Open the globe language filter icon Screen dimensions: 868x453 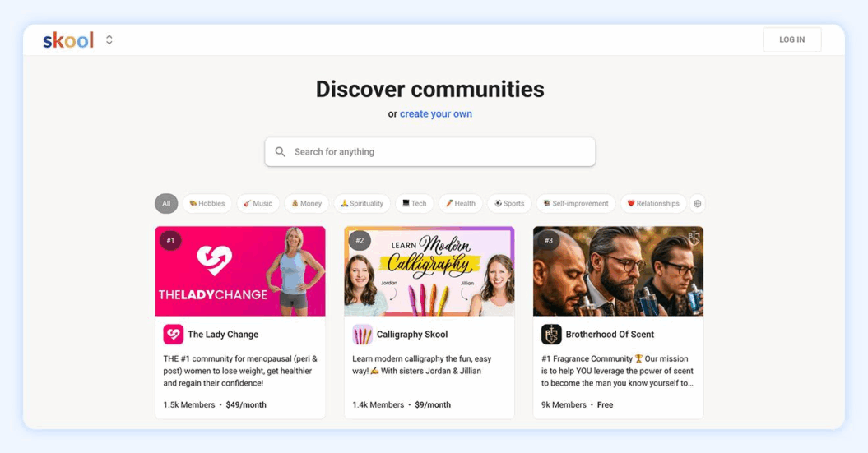pos(698,204)
